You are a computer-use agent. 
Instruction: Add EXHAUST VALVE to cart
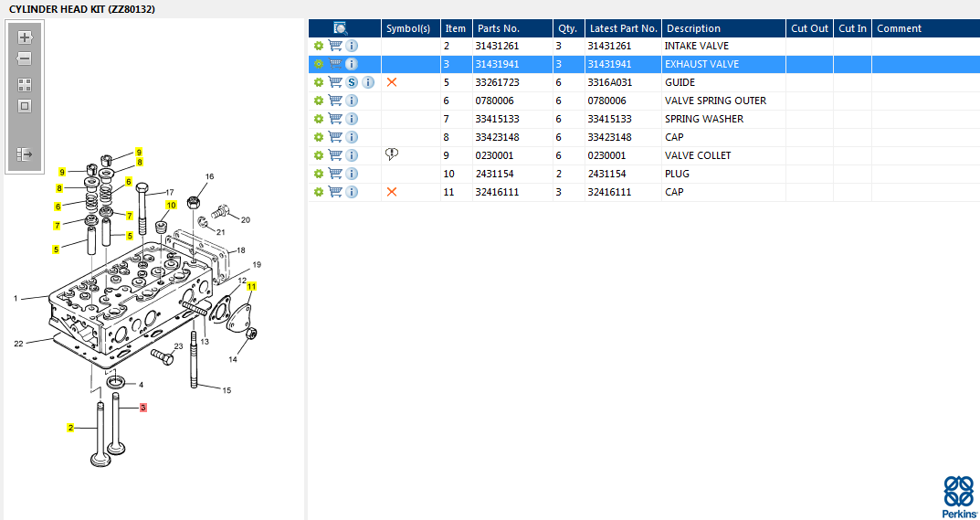click(335, 64)
